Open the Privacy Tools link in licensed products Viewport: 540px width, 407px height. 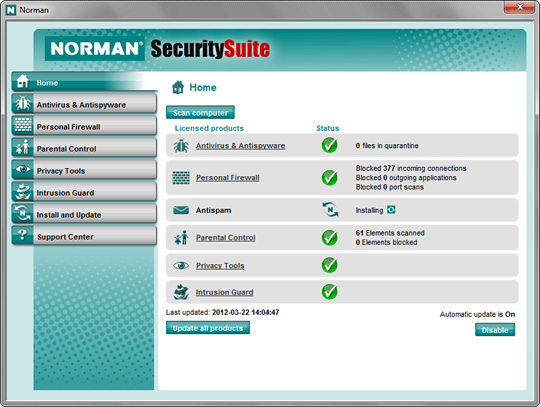coord(220,266)
